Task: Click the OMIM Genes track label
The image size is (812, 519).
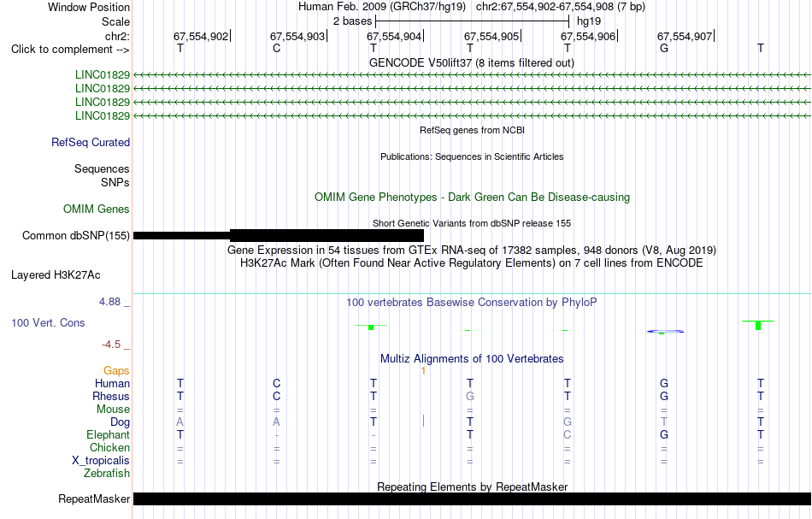Action: point(97,209)
